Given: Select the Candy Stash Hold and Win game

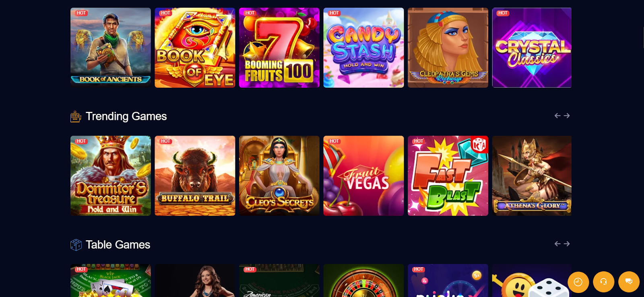Looking at the screenshot, I should pos(363,47).
